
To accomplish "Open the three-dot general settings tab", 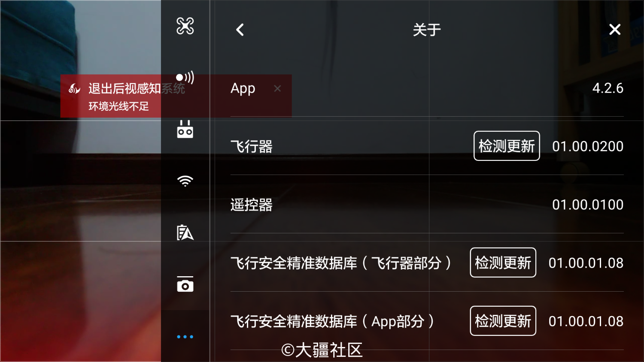I will [185, 337].
